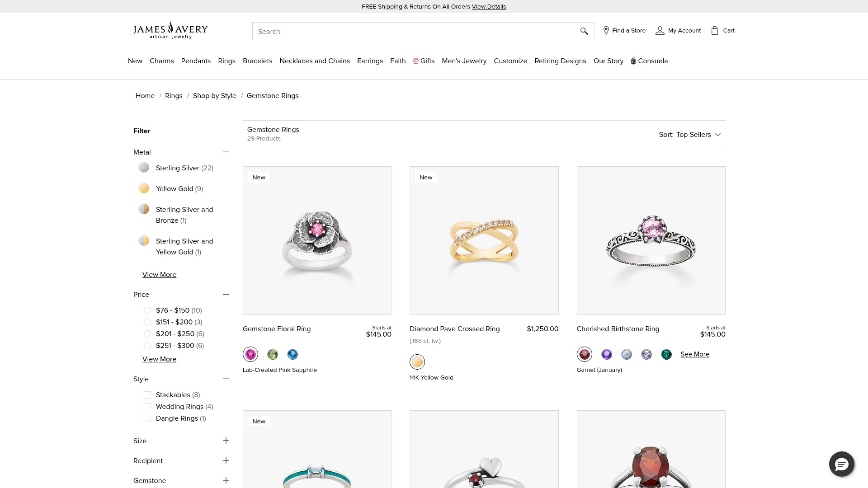868x488 pixels.
Task: Choose green peridot stone on Gemstone Floral Ring
Action: coord(273,355)
